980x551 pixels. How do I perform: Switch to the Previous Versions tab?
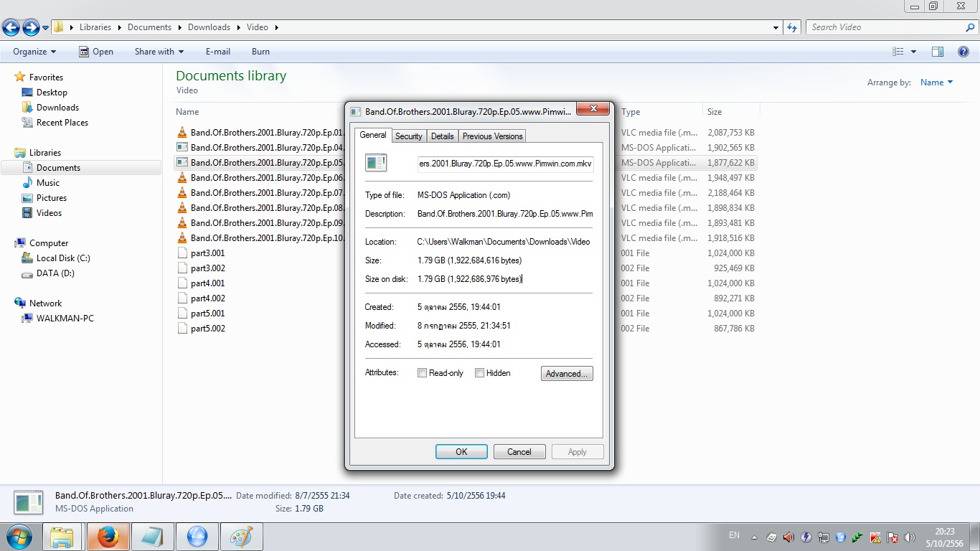tap(493, 136)
